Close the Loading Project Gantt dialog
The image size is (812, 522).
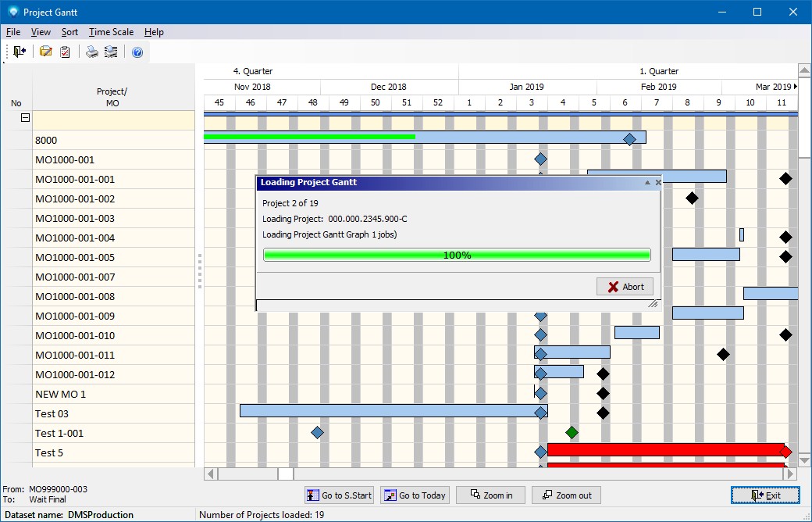pos(657,182)
